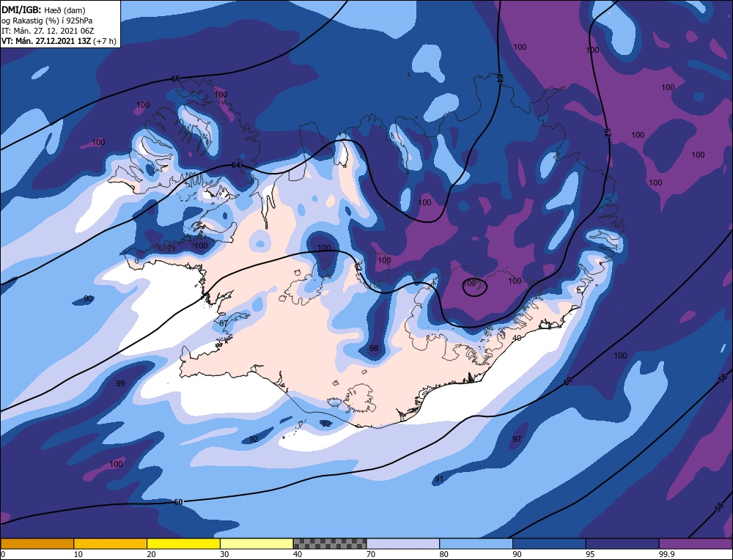The image size is (733, 560).
Task: Click the bright yellow 20–30 legend swatch
Action: [x=183, y=544]
